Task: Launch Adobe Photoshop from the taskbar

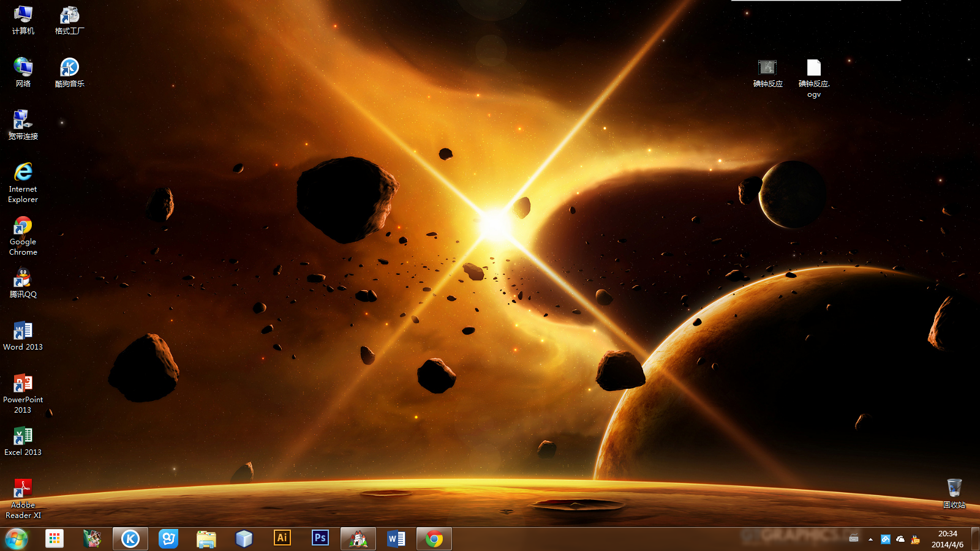Action: [320, 538]
